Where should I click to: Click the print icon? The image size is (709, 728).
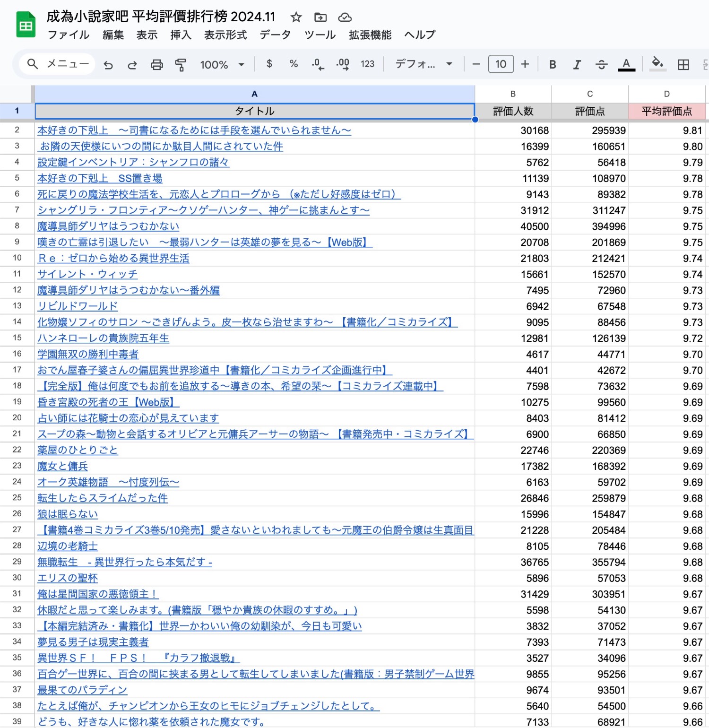(x=156, y=65)
